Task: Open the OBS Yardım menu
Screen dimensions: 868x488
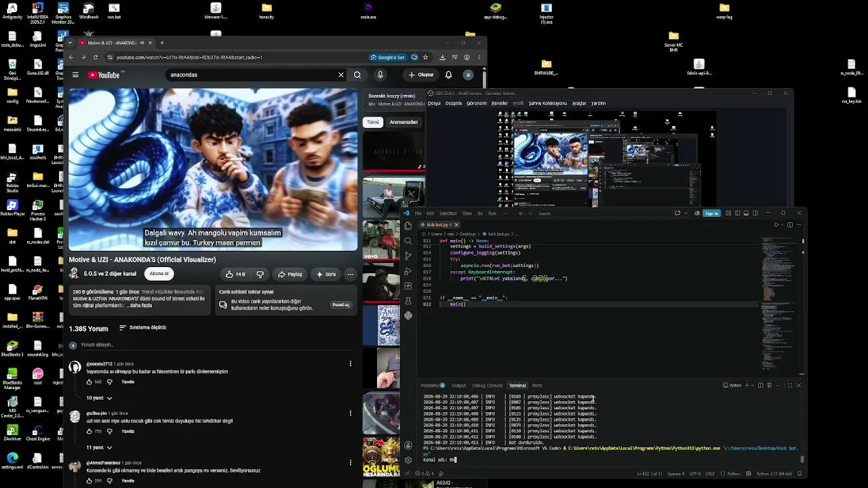Action: click(598, 104)
